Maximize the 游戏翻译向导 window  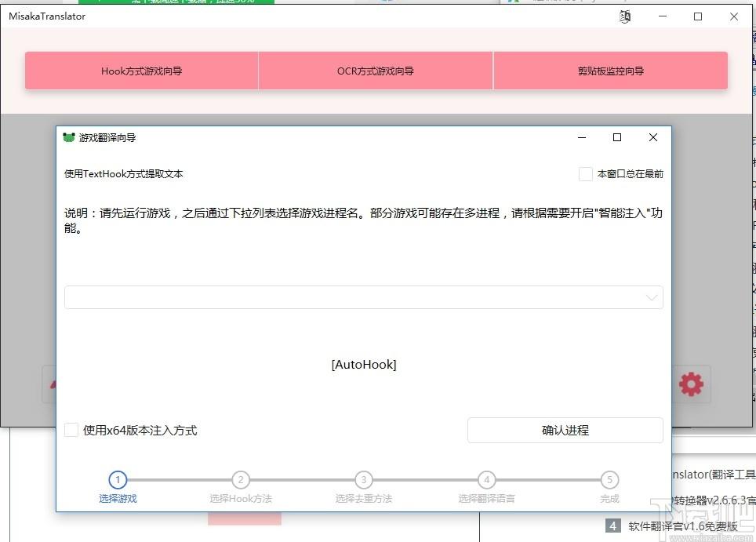pyautogui.click(x=617, y=137)
